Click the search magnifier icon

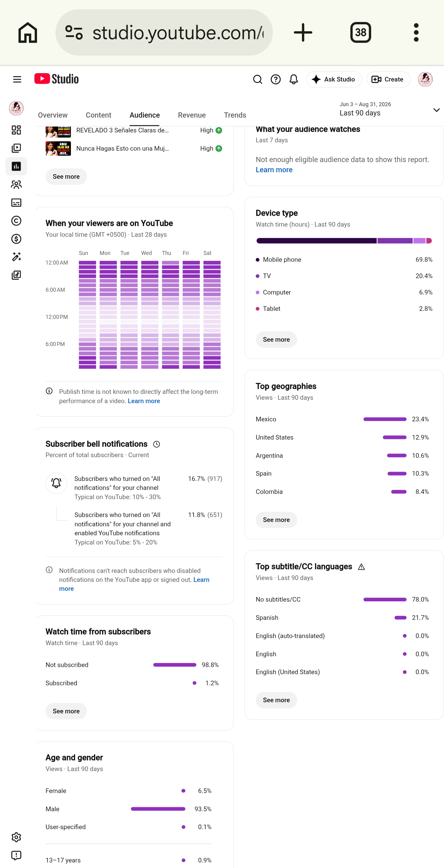[257, 79]
